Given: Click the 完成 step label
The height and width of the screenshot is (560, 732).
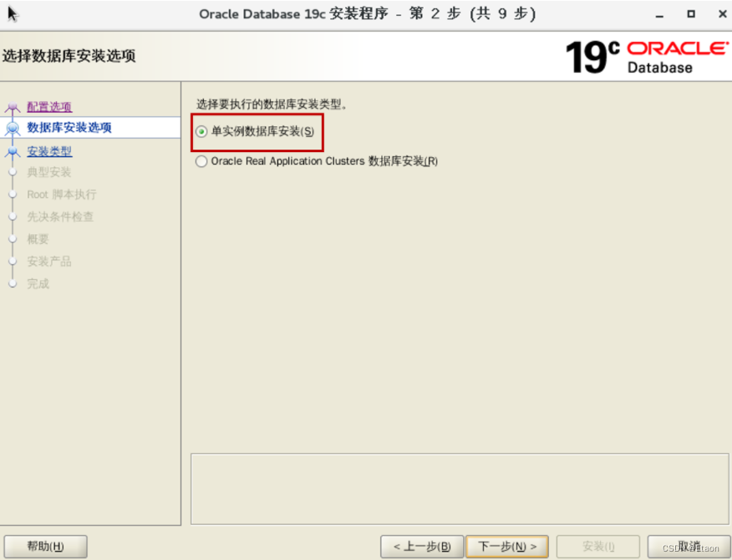Looking at the screenshot, I should [x=38, y=283].
